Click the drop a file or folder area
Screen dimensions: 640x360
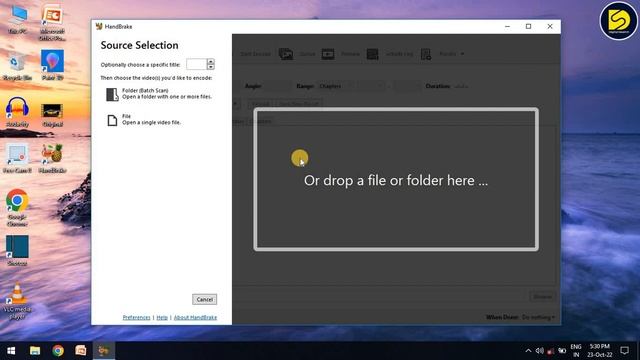(x=396, y=179)
